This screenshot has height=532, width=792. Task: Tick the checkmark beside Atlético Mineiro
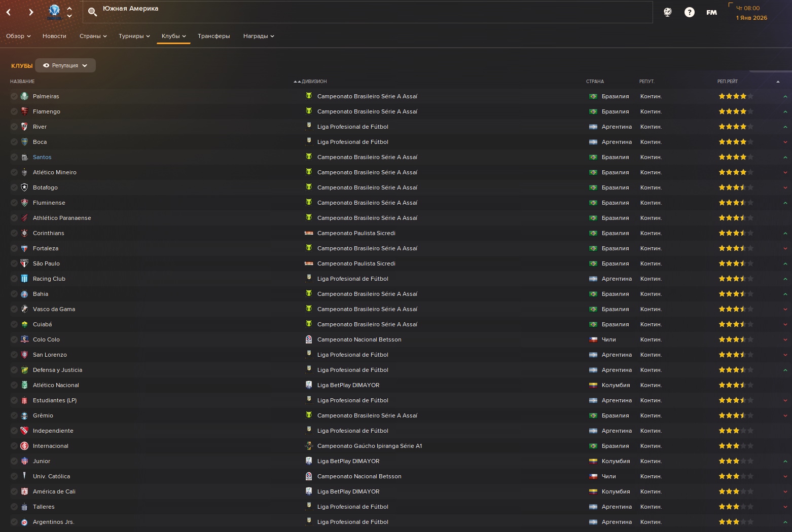(x=14, y=172)
